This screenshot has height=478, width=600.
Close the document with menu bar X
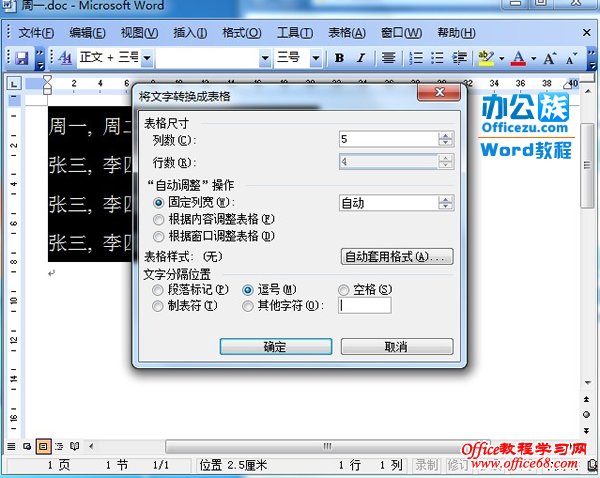tap(587, 33)
